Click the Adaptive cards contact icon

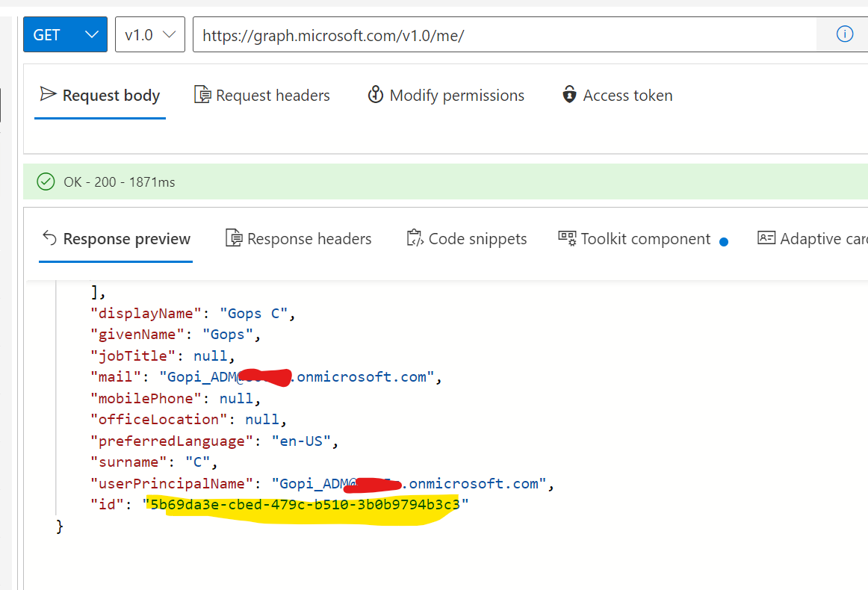pyautogui.click(x=766, y=238)
